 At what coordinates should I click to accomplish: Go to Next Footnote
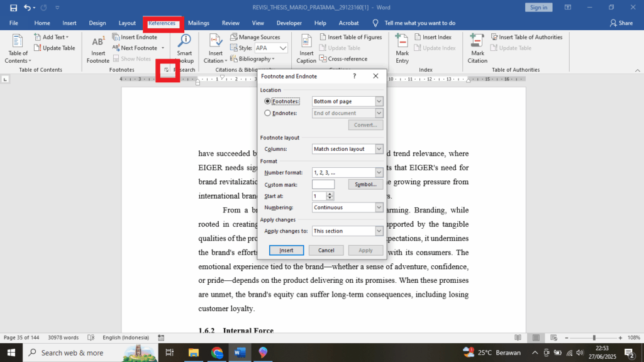point(135,48)
